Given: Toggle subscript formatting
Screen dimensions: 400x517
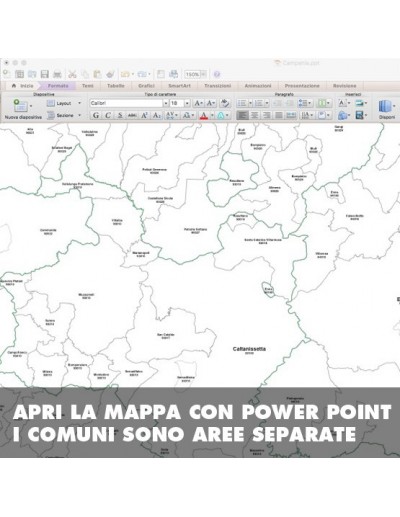Looking at the screenshot, I should coord(156,115).
